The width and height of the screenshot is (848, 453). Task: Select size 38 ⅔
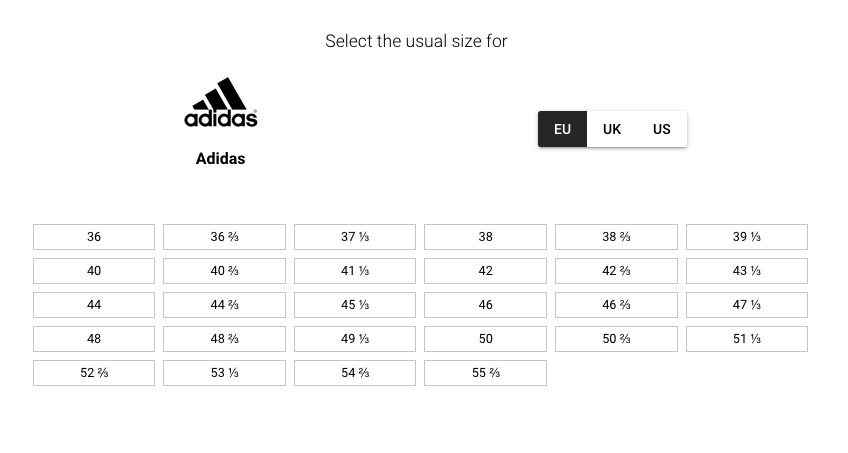pyautogui.click(x=616, y=237)
